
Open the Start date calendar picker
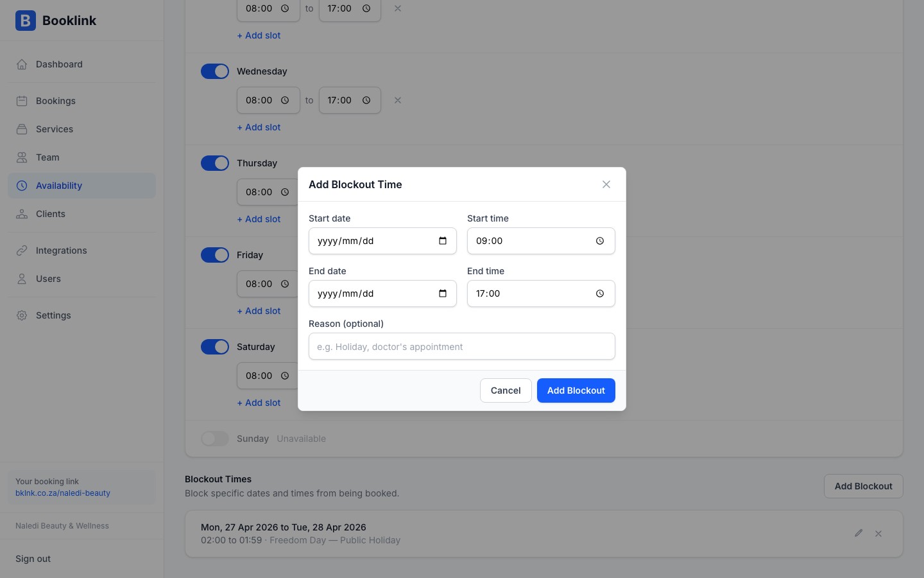click(443, 241)
